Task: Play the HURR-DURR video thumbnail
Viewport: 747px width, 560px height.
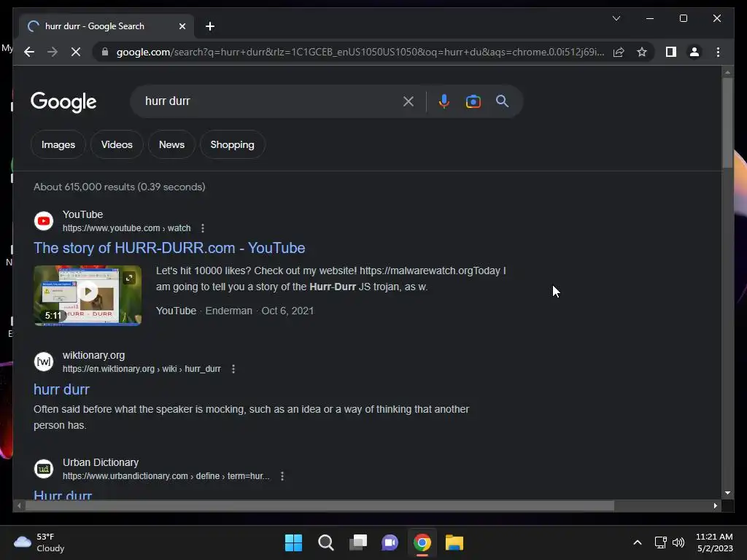Action: click(88, 296)
